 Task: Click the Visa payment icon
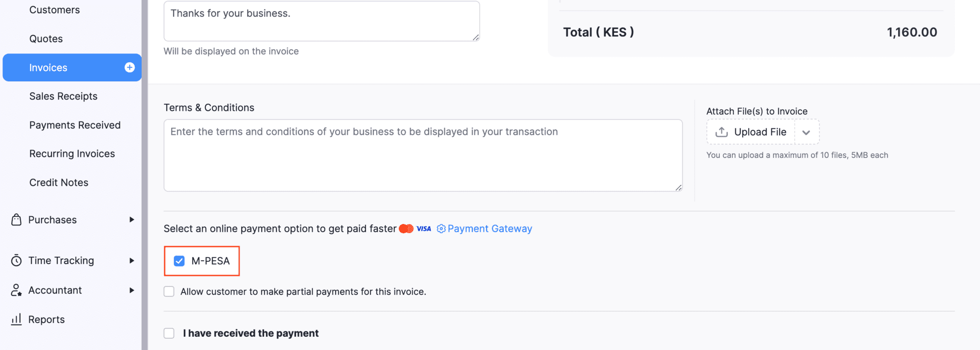423,228
